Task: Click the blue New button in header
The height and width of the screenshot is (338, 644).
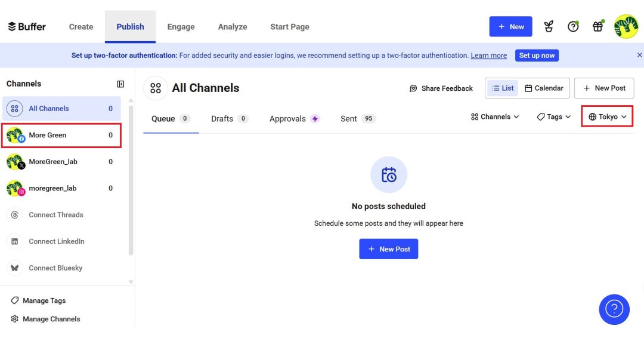Action: (510, 27)
